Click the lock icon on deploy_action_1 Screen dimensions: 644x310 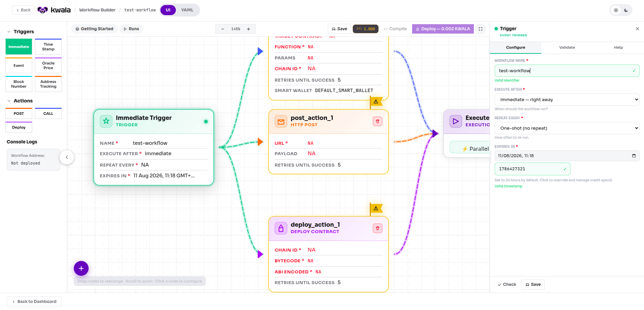281,228
